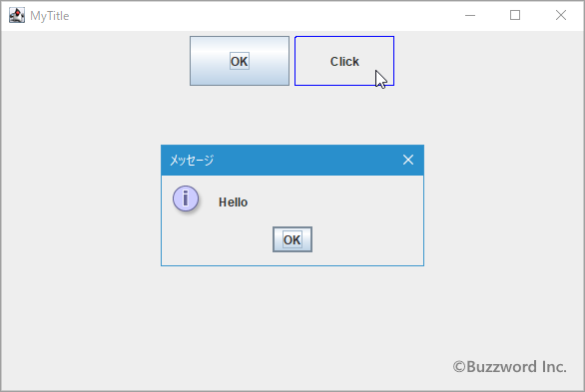
Task: Click the information icon in the message dialog
Action: pyautogui.click(x=186, y=198)
